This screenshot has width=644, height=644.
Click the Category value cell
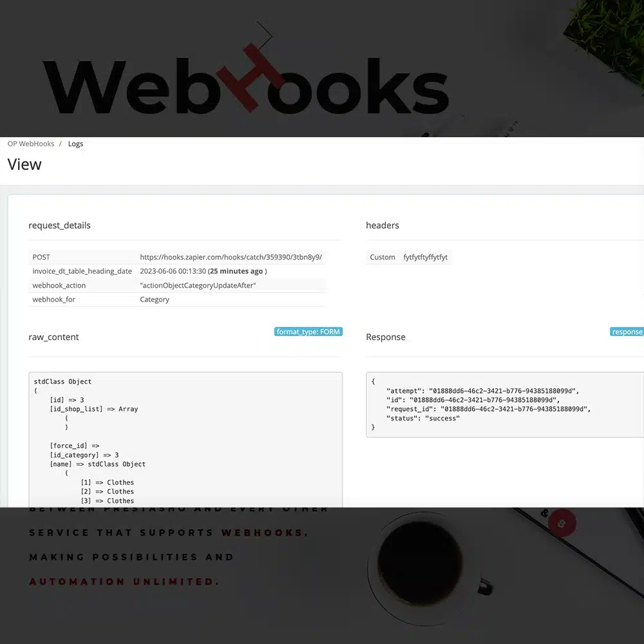click(155, 299)
